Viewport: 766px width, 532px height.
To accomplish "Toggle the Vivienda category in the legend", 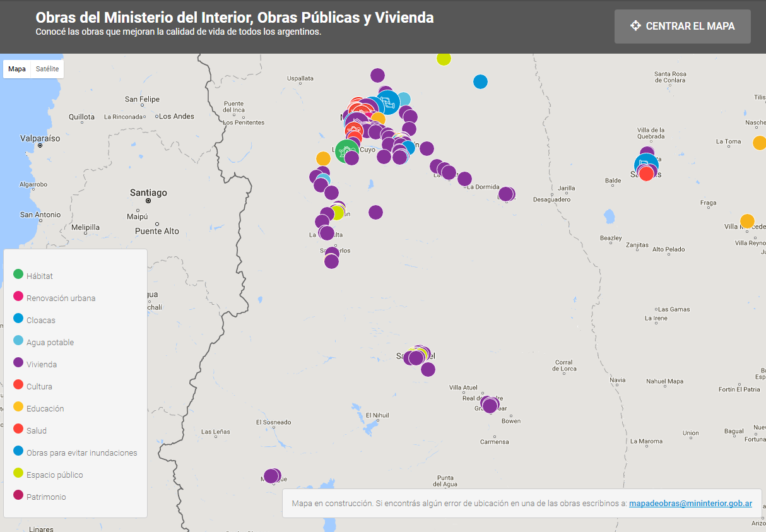I will 42,364.
